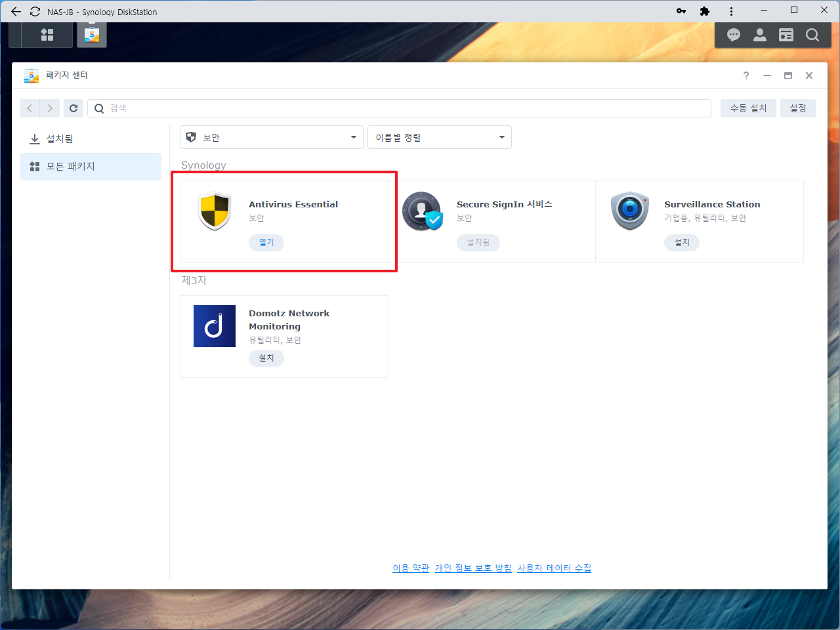The image size is (840, 630).
Task: Open browser three-dot menu
Action: tap(731, 11)
